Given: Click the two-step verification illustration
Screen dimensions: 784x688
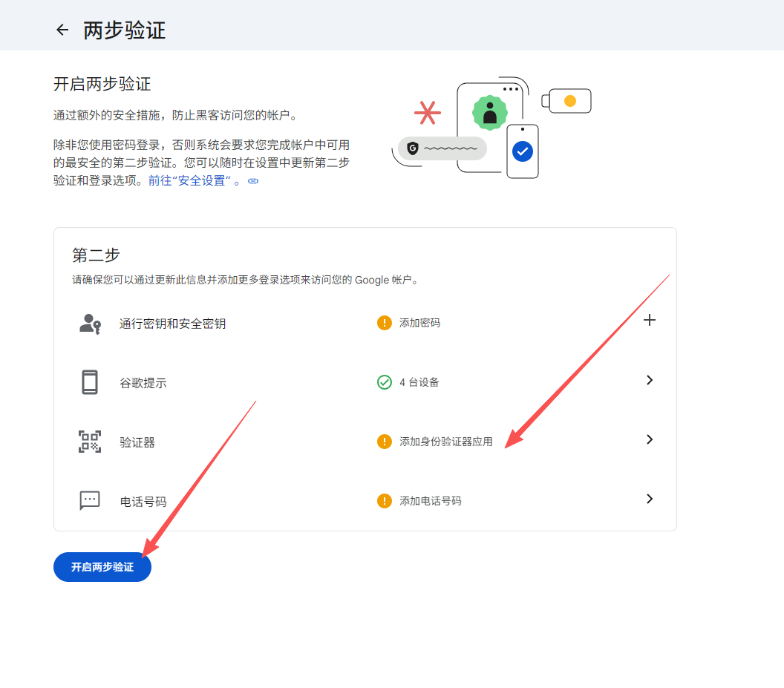Looking at the screenshot, I should 491,128.
